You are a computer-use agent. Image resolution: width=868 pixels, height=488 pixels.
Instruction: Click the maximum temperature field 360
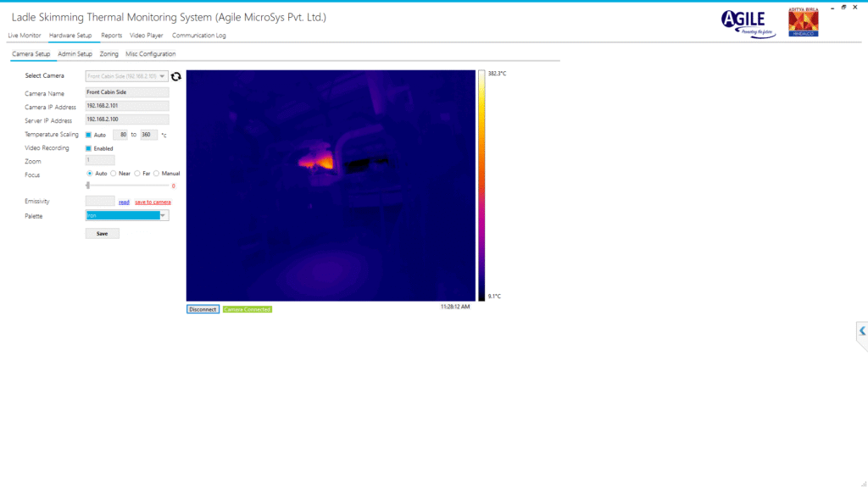149,135
